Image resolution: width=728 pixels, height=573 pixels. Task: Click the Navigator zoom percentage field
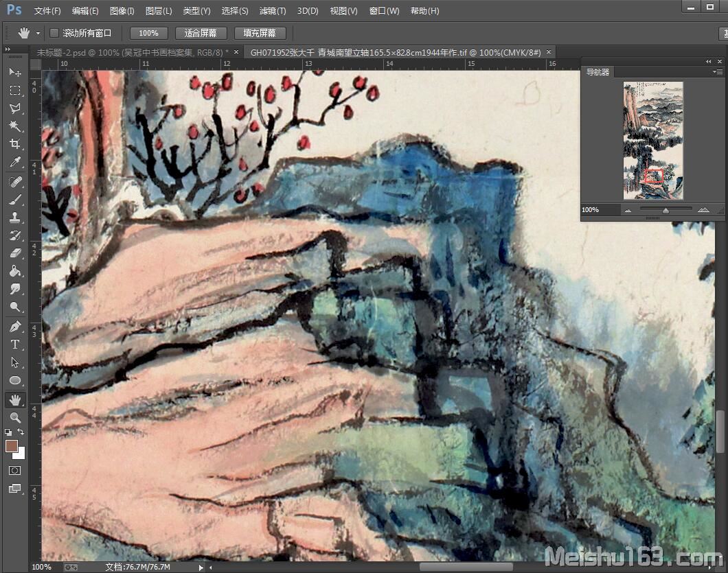(x=600, y=210)
